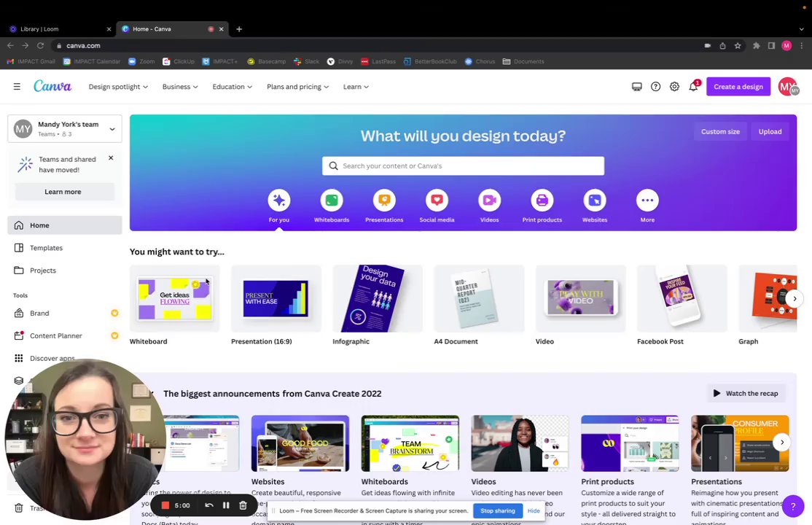
Task: Bookmark this page with the star icon
Action: click(x=738, y=46)
